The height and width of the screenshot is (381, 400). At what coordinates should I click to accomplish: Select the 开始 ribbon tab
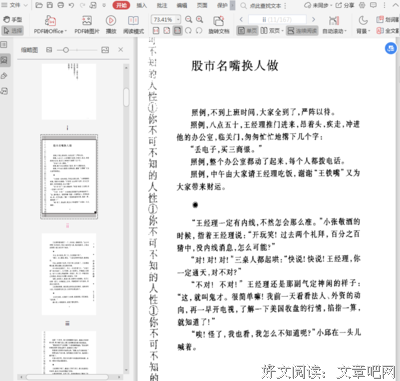click(x=121, y=5)
